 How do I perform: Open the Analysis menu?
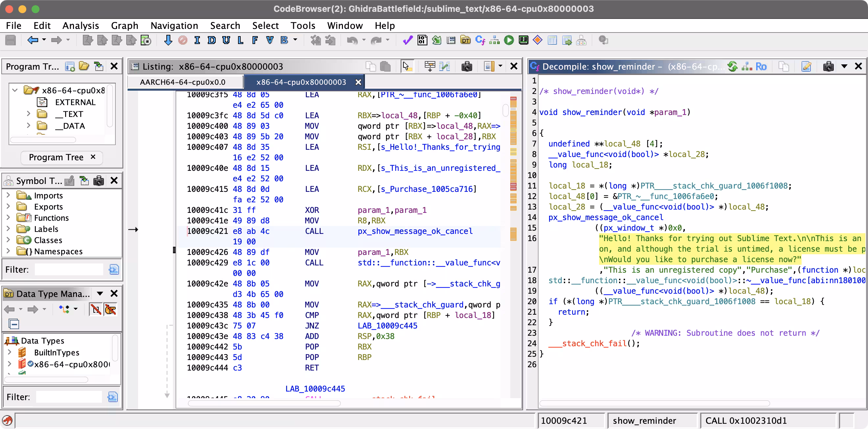81,26
